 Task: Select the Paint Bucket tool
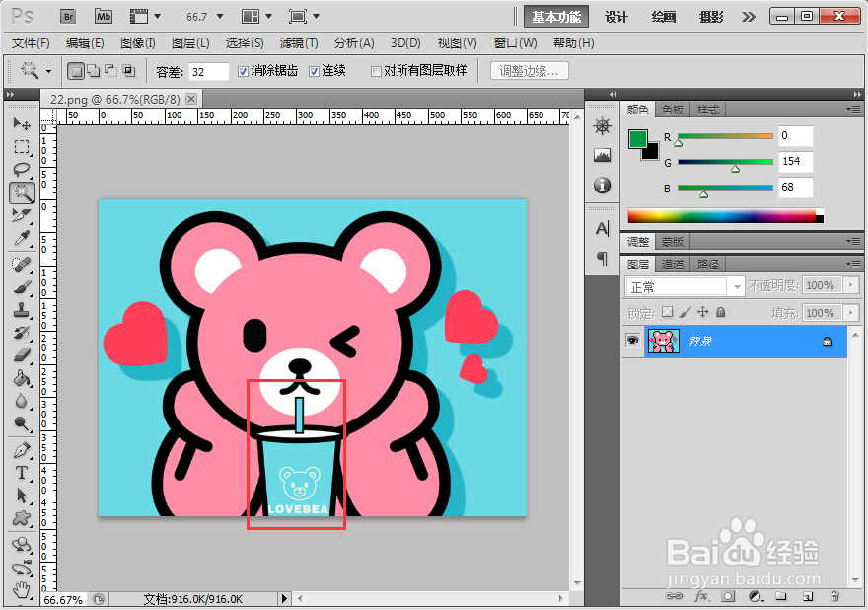[x=22, y=378]
